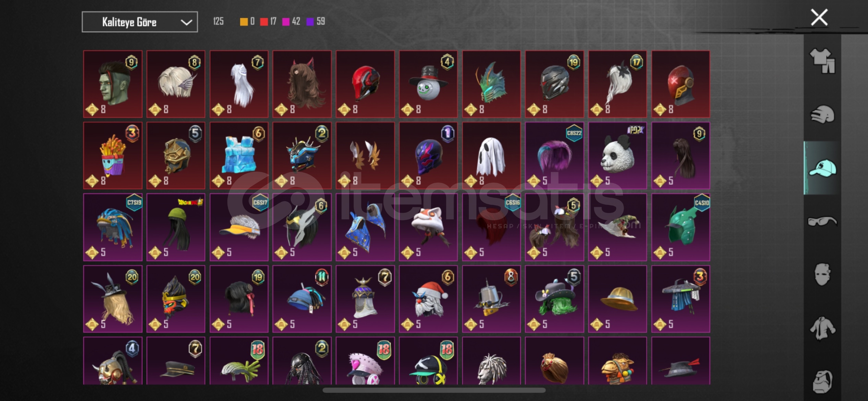Pick the snowman top hat headgear
The image size is (868, 401).
(428, 84)
